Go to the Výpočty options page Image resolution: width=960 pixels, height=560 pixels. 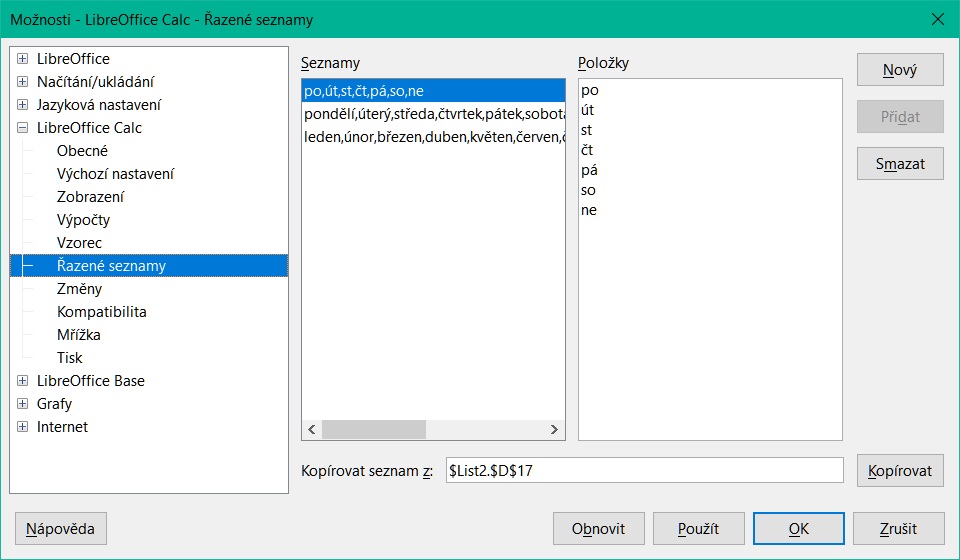[x=83, y=220]
